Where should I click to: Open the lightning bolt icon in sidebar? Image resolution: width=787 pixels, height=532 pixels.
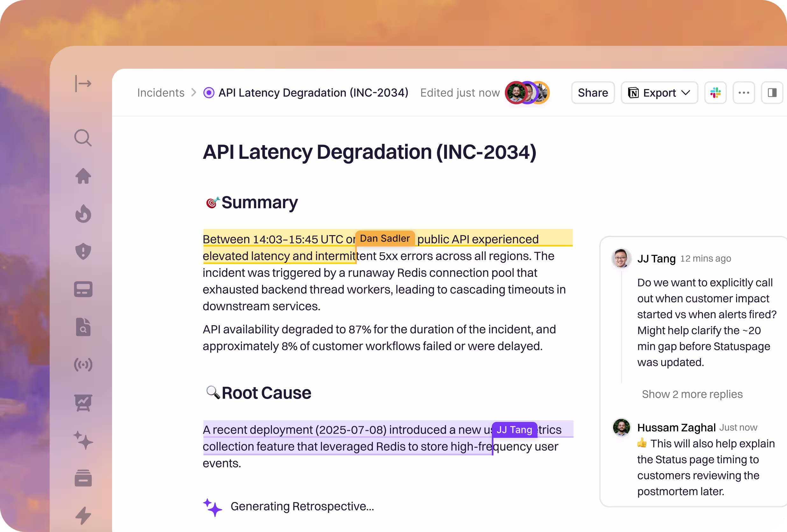click(x=83, y=515)
